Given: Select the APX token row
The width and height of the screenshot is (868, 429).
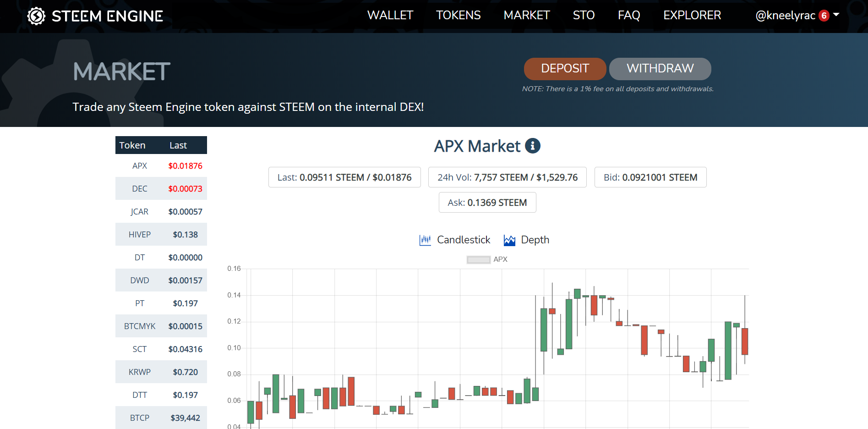Looking at the screenshot, I should (161, 165).
